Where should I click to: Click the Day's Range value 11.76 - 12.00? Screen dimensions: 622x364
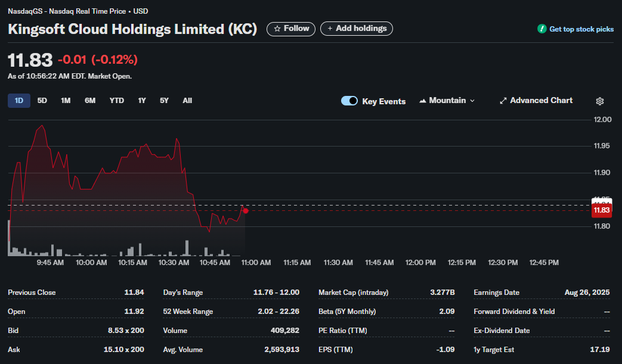(277, 293)
